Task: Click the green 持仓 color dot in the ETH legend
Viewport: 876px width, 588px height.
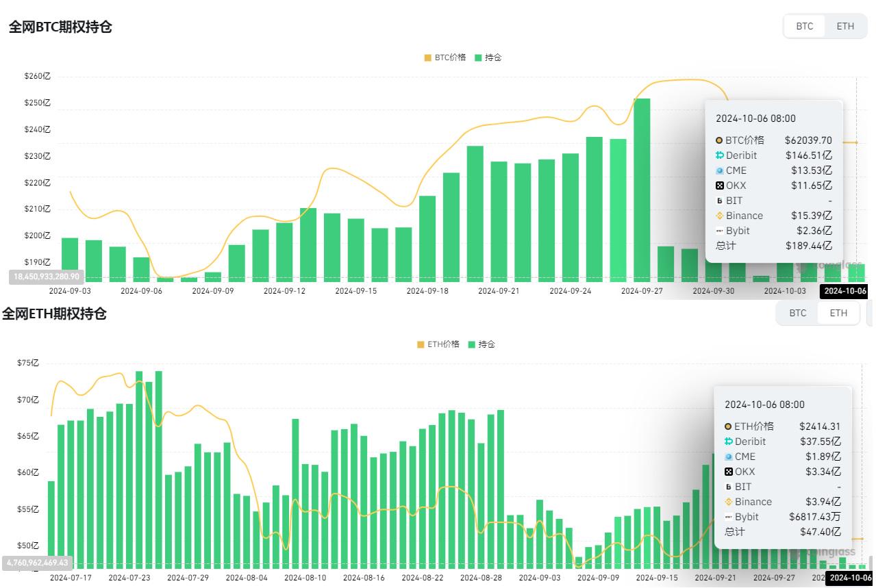Action: [x=472, y=344]
